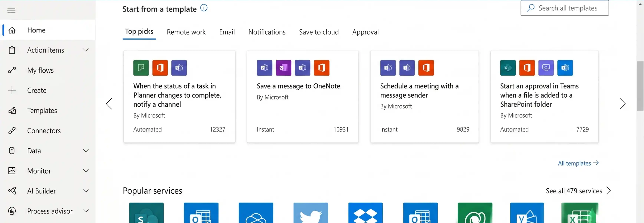Click the info icon beside Start from a template

(x=204, y=8)
